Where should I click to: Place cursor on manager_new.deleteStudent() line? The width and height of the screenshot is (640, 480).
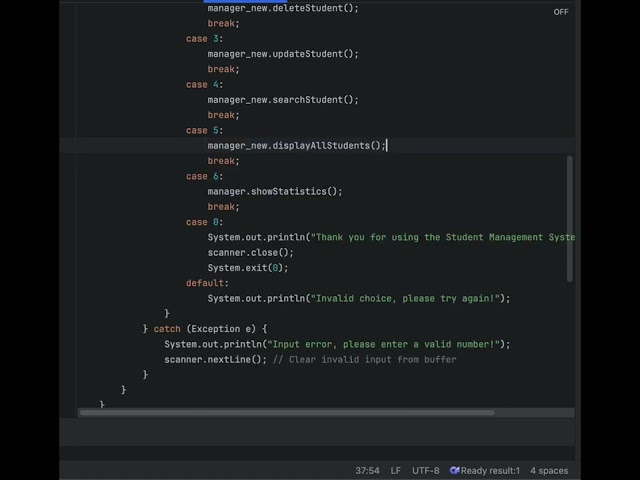click(x=283, y=8)
